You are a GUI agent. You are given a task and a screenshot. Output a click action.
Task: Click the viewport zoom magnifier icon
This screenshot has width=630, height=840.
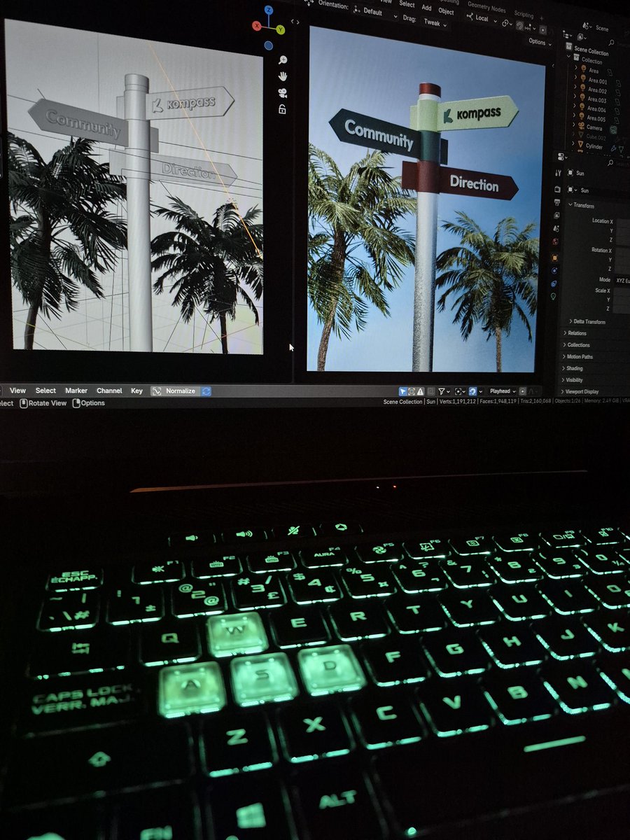tap(281, 60)
